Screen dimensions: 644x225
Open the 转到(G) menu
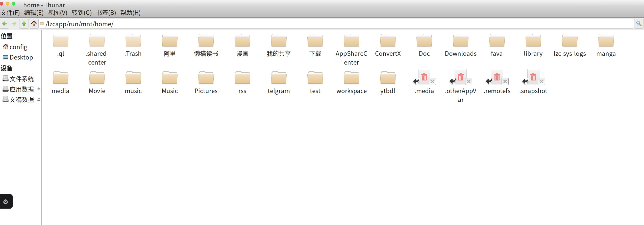(x=82, y=13)
